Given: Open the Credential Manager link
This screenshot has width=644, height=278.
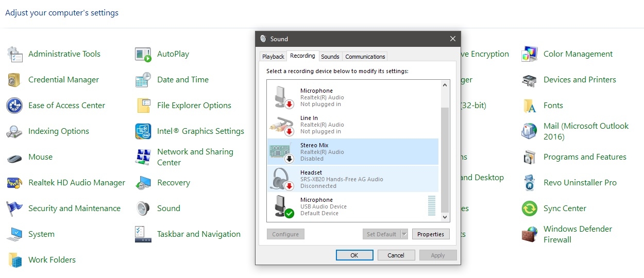Looking at the screenshot, I should [x=64, y=80].
